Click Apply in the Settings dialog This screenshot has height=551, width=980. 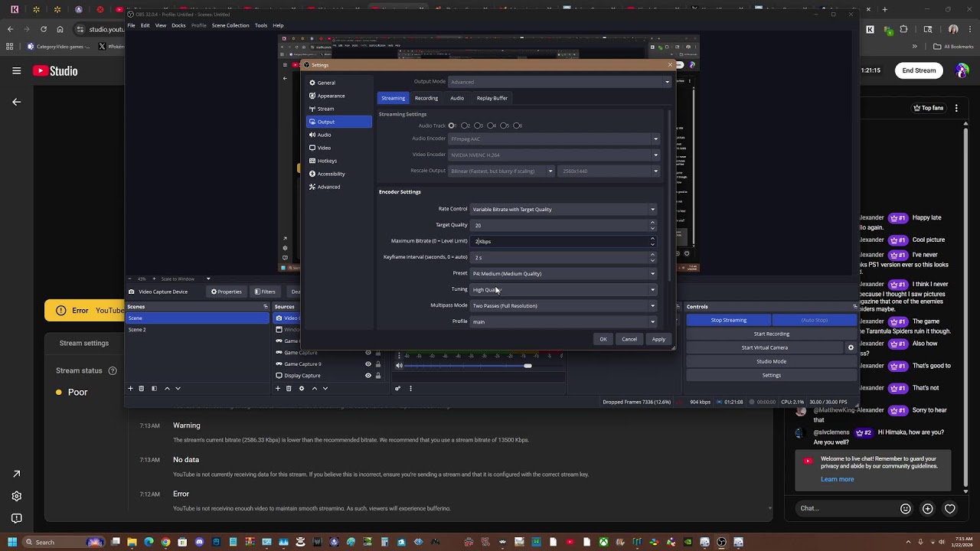[x=658, y=339]
